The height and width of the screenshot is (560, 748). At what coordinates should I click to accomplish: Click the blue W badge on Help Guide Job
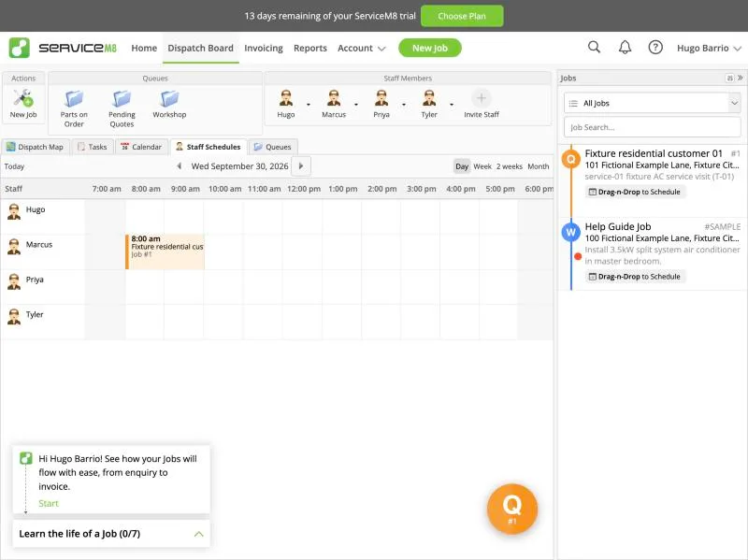tap(571, 232)
